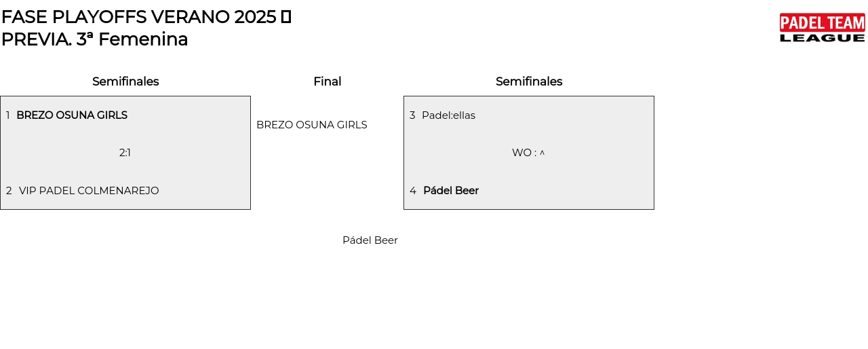
Task: Click the Semifinales heading above BREZO OSUNA GIRLS
Action: click(125, 81)
